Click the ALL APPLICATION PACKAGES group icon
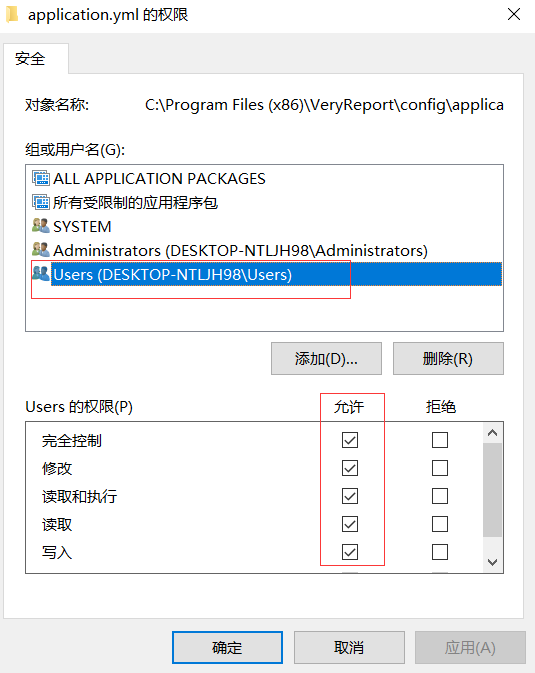 pyautogui.click(x=41, y=178)
